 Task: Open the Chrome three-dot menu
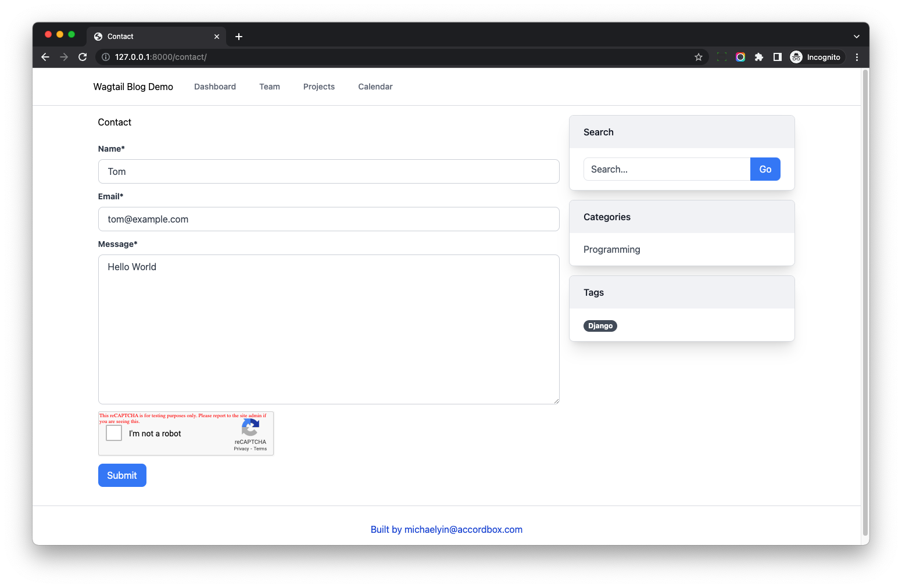[857, 57]
